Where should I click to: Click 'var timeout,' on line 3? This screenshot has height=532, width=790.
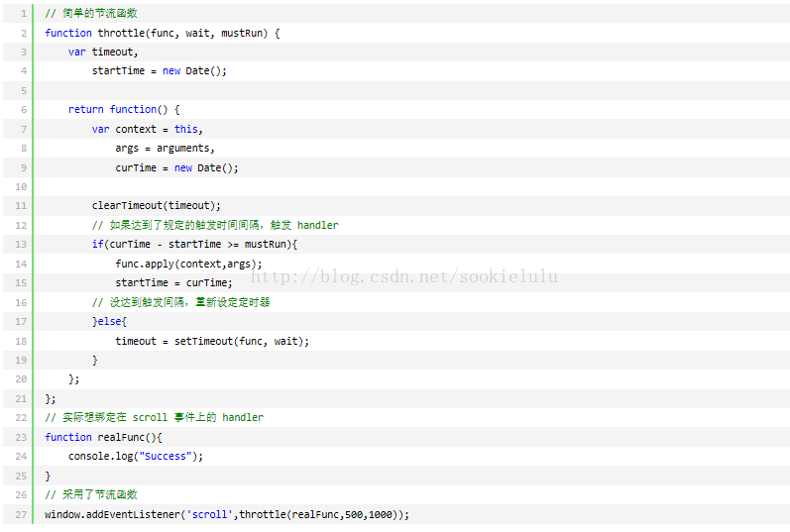coord(103,52)
